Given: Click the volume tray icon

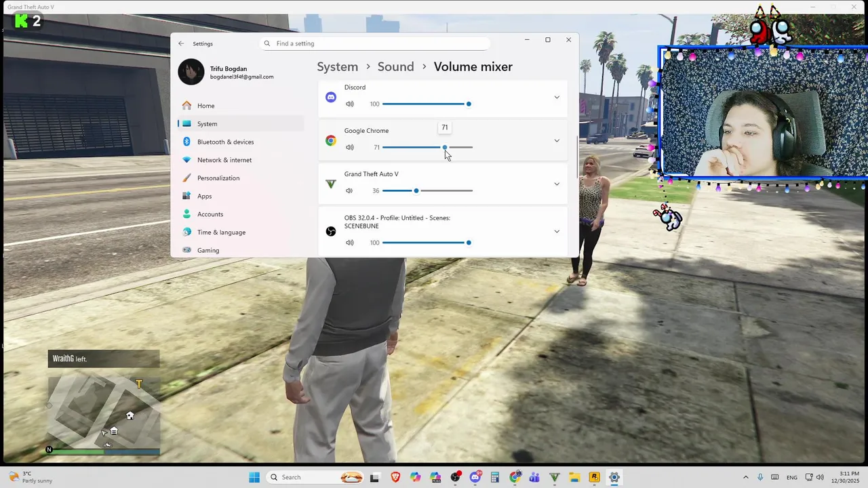Looking at the screenshot, I should click(x=820, y=477).
